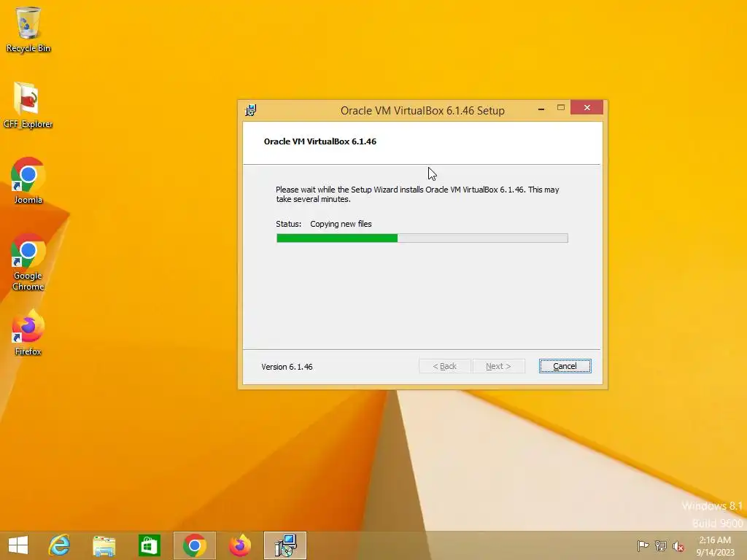Open the network tray icon

tap(661, 545)
